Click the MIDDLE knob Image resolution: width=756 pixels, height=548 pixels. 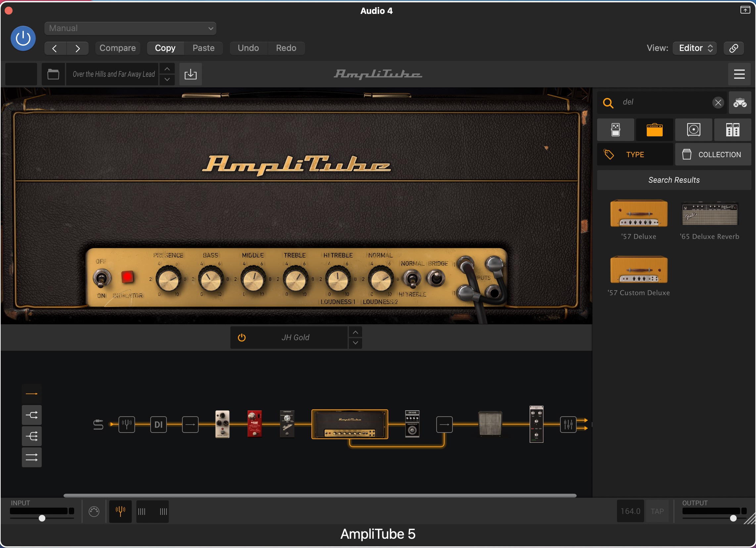click(253, 279)
